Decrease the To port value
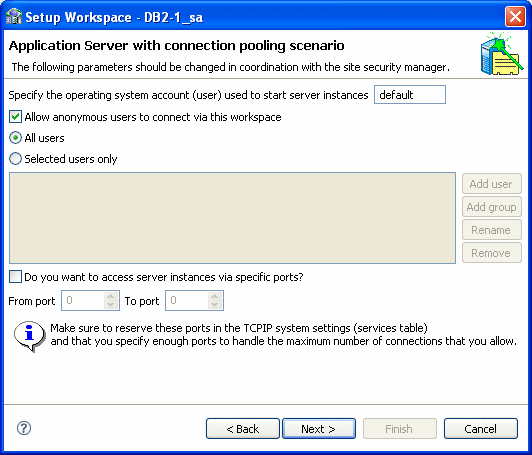The image size is (532, 455). coord(214,305)
